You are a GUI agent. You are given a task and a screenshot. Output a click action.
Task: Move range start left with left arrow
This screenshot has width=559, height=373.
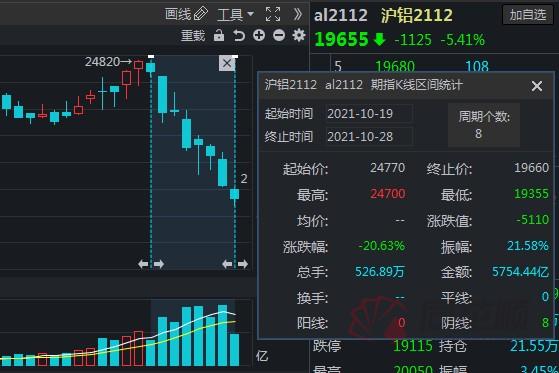[143, 264]
